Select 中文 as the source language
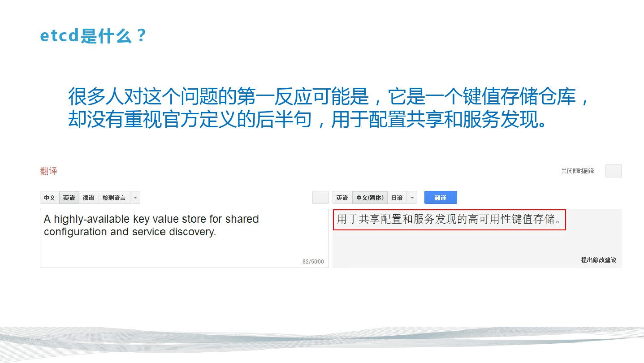The height and width of the screenshot is (363, 644). (x=50, y=198)
